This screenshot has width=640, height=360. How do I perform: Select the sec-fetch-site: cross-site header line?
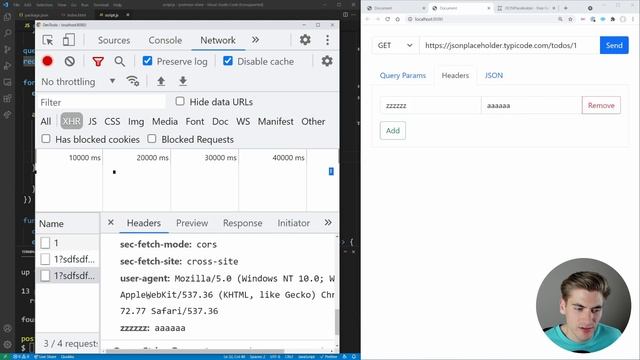179,261
